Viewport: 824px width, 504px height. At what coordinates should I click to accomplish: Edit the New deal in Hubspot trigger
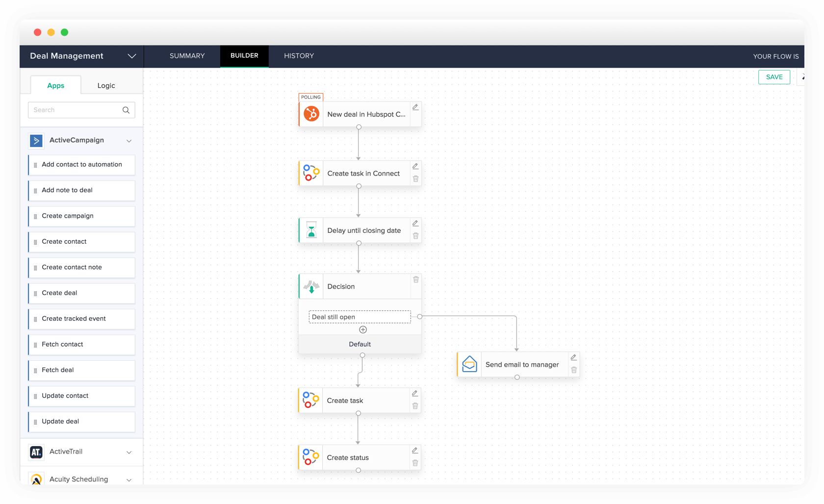[415, 107]
